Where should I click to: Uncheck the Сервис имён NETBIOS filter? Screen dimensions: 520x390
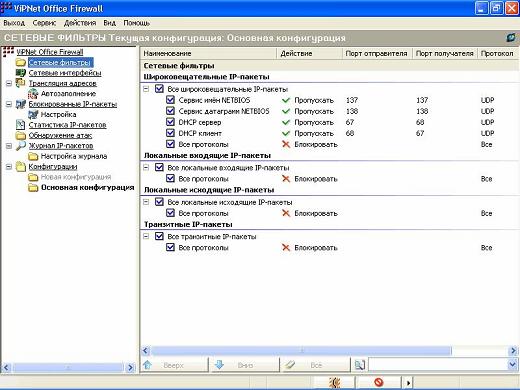click(x=170, y=100)
